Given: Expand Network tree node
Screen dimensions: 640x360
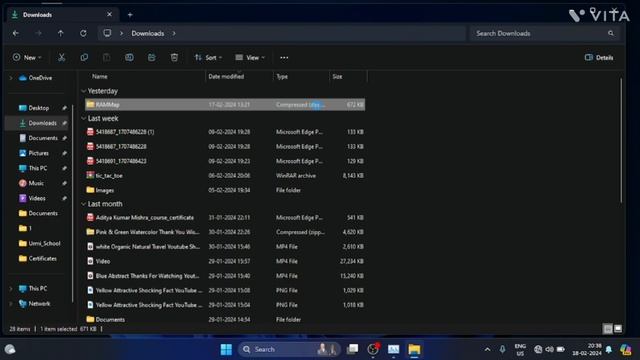Looking at the screenshot, I should point(11,304).
